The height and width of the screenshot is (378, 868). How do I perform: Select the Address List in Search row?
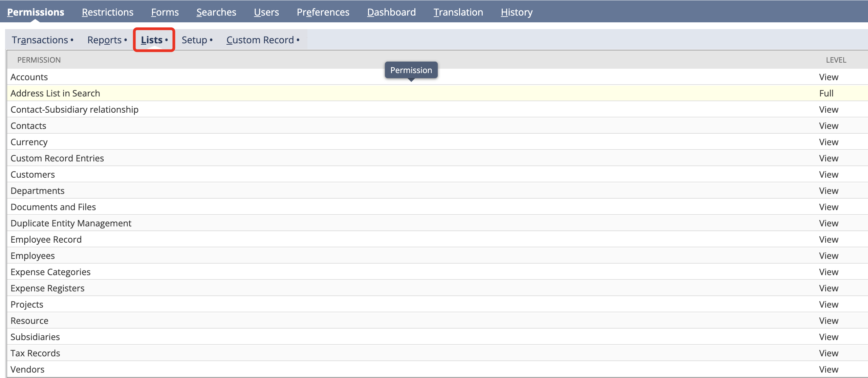(x=55, y=93)
